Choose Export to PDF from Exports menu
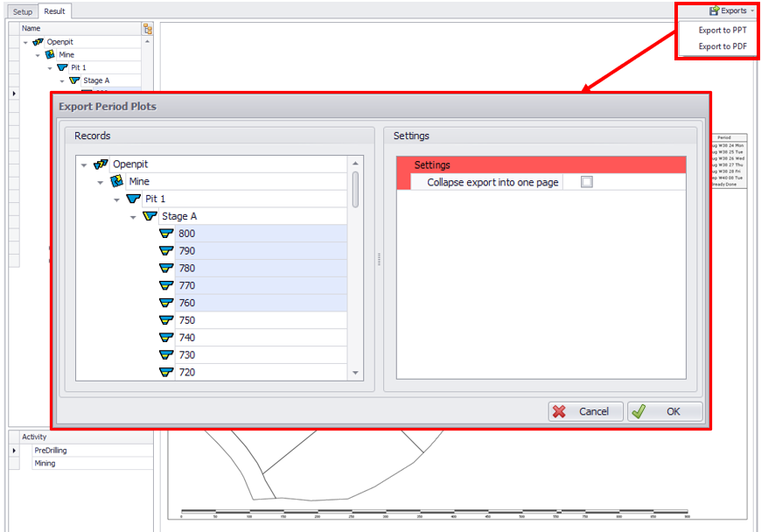 tap(723, 46)
